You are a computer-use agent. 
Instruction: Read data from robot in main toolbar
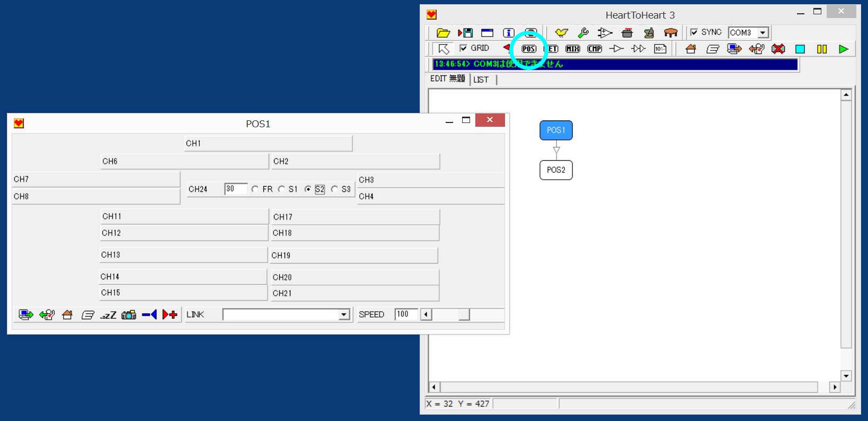[x=756, y=49]
